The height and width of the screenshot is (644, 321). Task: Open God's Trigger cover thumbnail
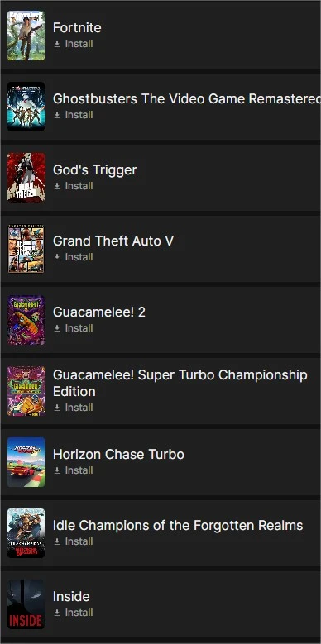pyautogui.click(x=26, y=178)
